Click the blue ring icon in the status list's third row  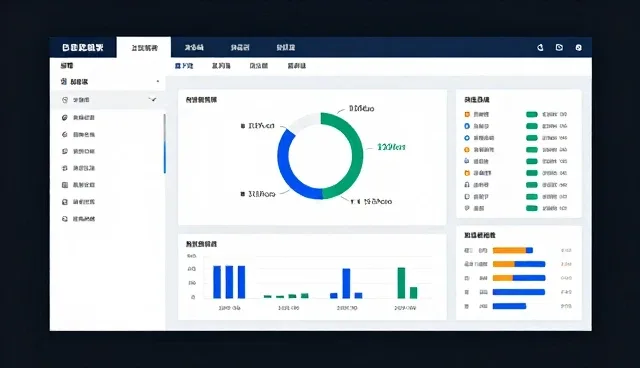pyautogui.click(x=467, y=138)
